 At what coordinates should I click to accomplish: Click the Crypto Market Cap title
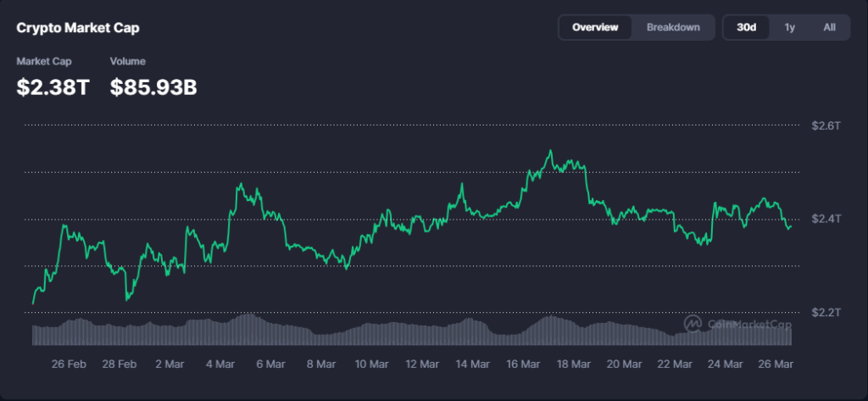click(78, 28)
